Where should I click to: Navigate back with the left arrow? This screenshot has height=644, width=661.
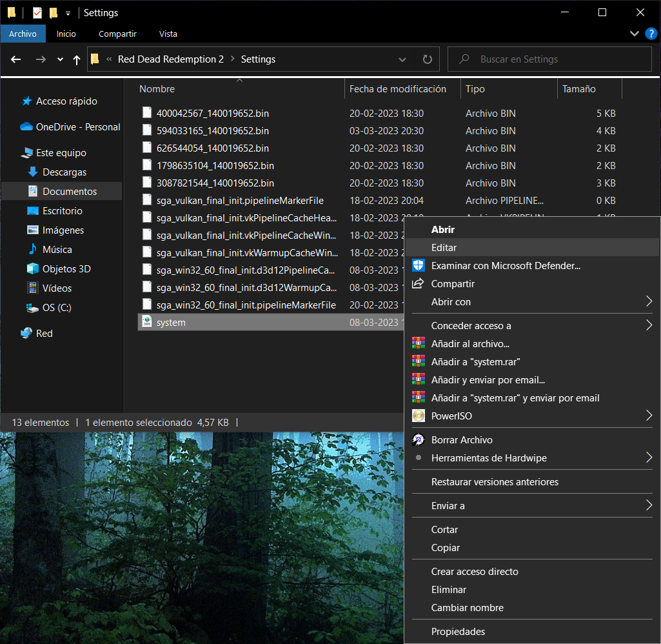pos(16,59)
